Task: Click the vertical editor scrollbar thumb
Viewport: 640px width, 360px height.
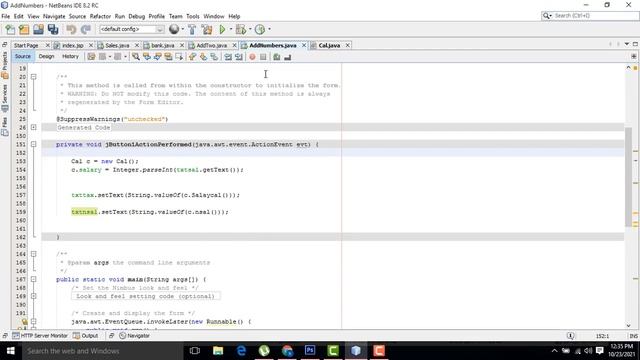Action: pyautogui.click(x=628, y=177)
